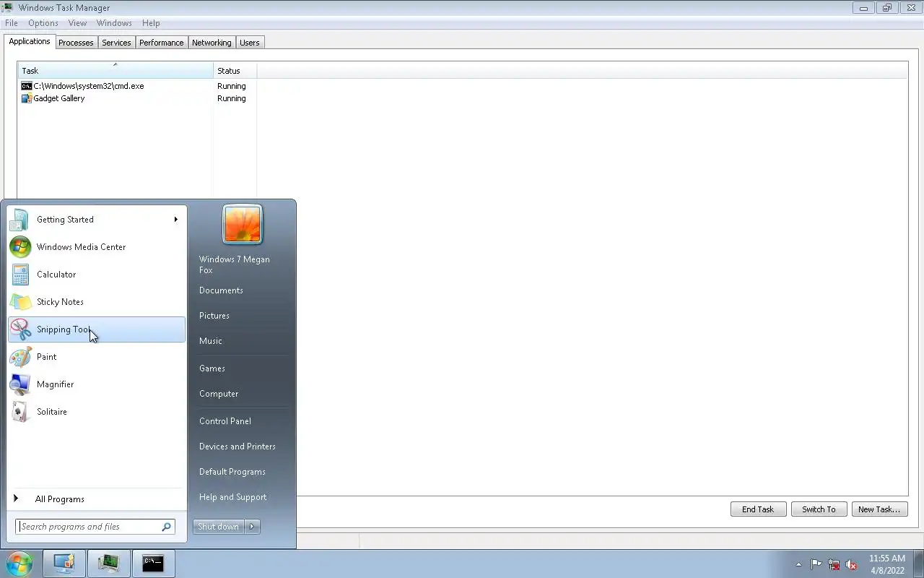Click the Action Center flag tray icon
This screenshot has width=924, height=578.
816,564
